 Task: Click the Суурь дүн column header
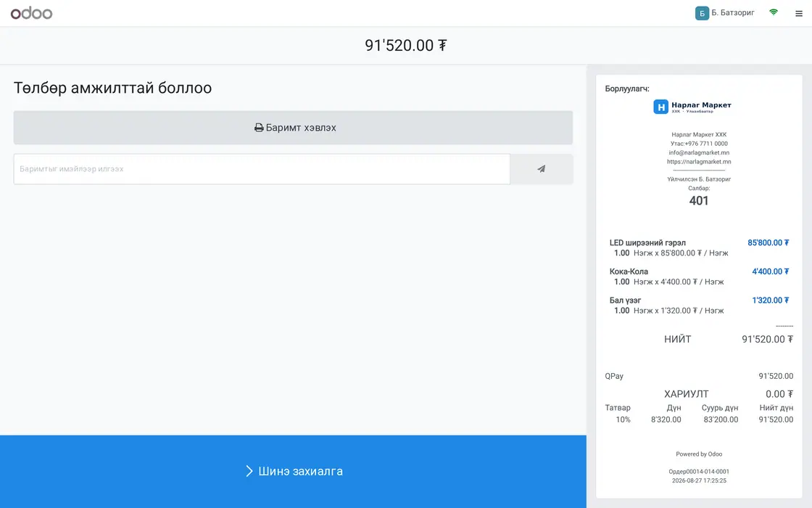(720, 408)
